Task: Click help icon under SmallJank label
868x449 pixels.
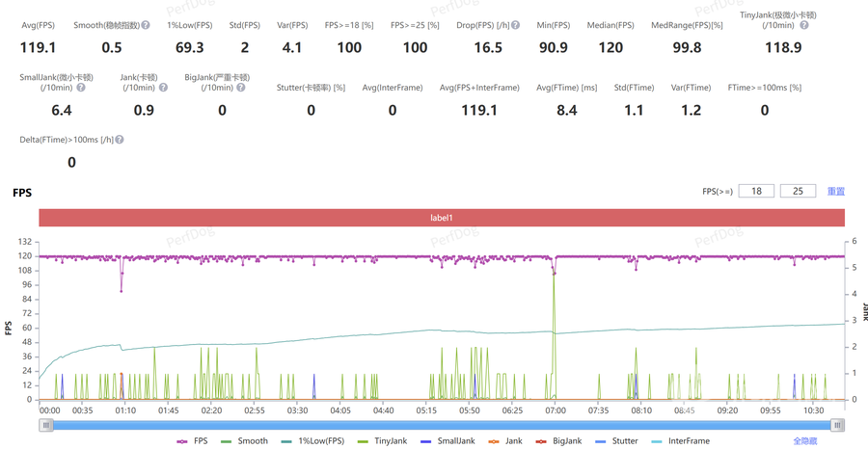Action: click(81, 88)
